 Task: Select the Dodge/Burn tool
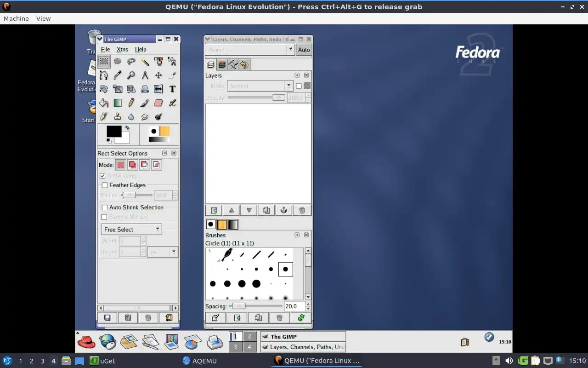pos(158,116)
